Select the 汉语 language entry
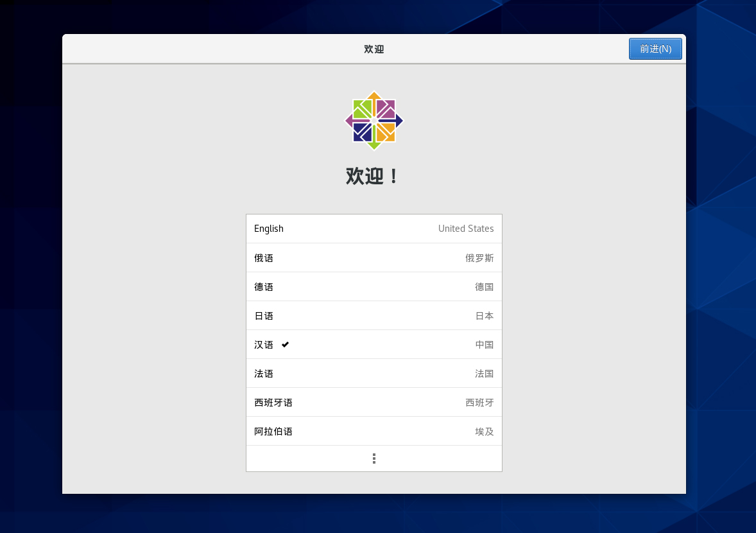 click(264, 345)
